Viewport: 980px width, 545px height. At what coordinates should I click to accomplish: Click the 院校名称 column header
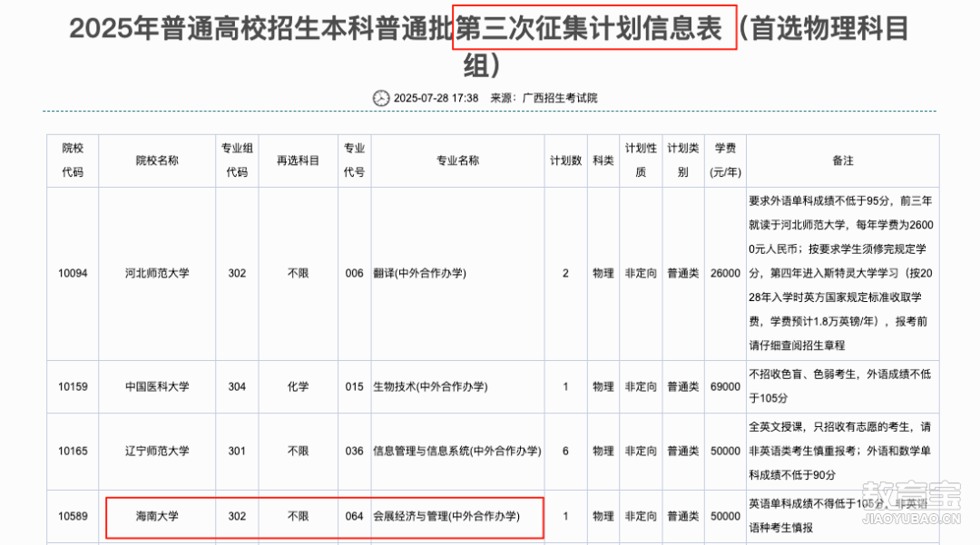click(157, 161)
